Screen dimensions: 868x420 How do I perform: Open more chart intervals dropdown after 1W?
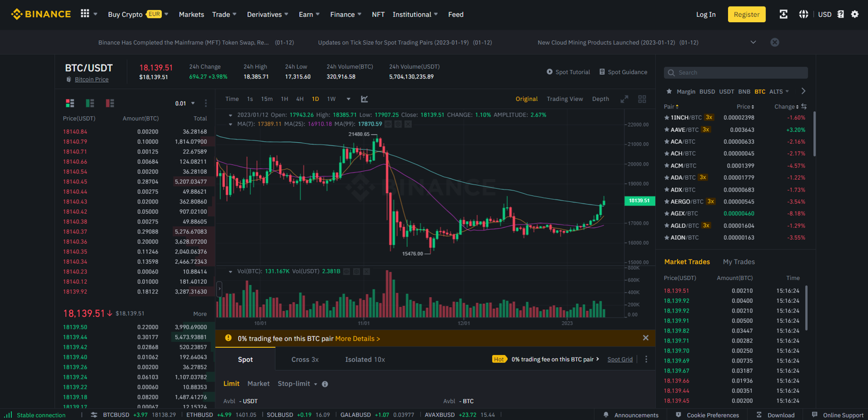click(348, 99)
